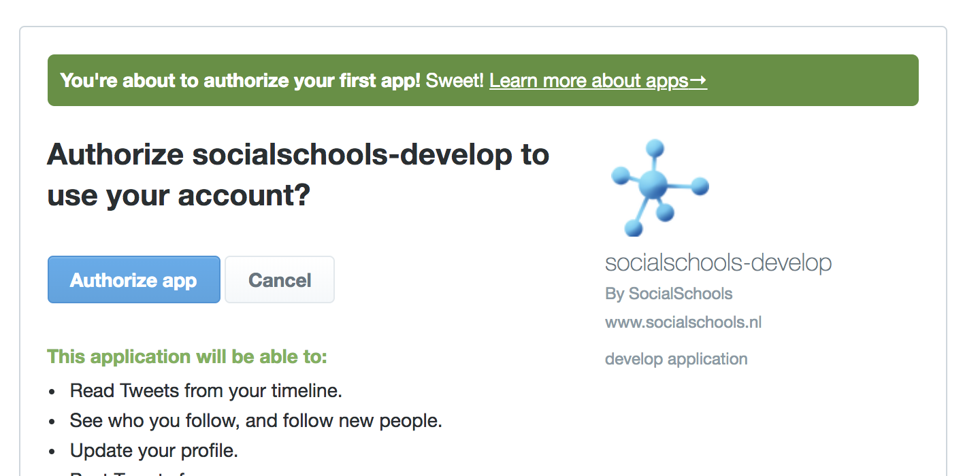980x476 pixels.
Task: Click the bullet beside 'Update your profile'
Action: (52, 452)
